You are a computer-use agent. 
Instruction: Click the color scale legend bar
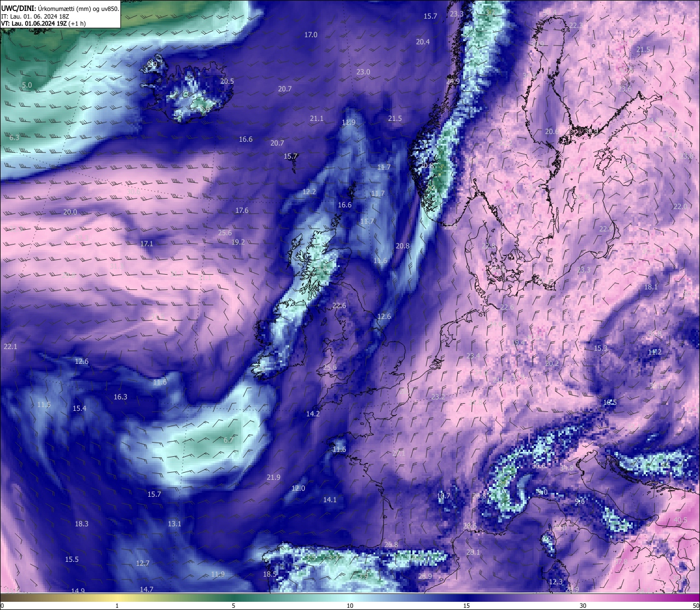[x=350, y=598]
